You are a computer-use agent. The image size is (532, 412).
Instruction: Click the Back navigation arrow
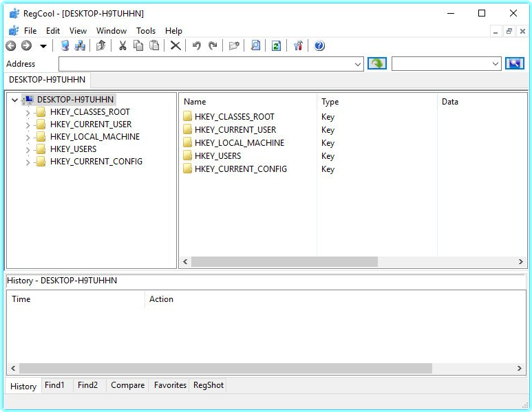pos(11,45)
